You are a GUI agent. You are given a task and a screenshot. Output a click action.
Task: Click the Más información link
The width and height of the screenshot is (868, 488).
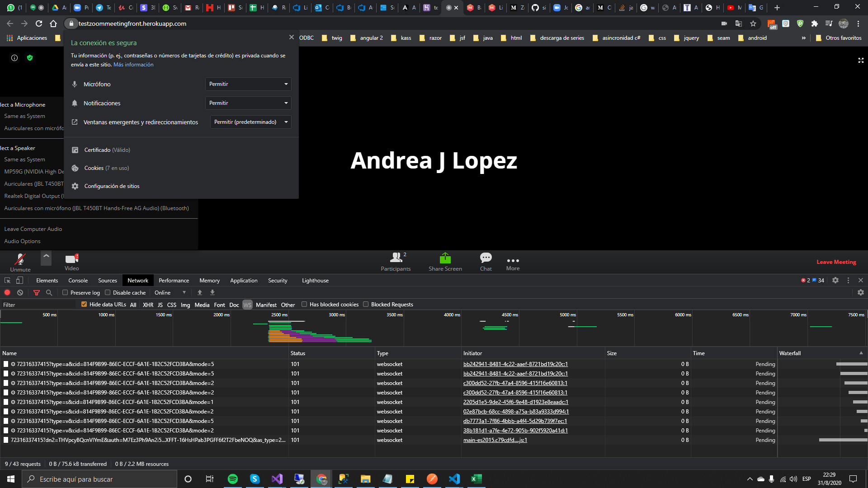133,65
